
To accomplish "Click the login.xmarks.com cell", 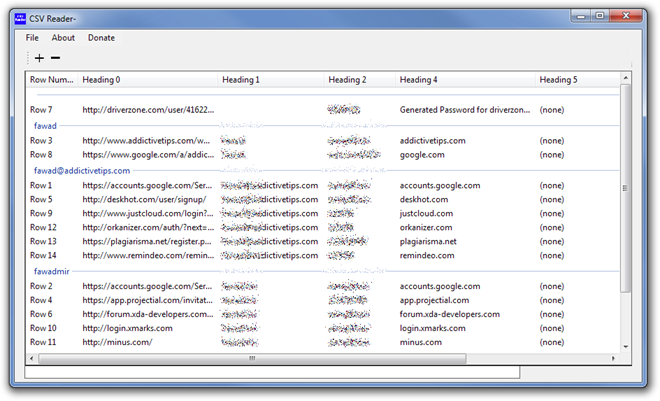I will [x=433, y=328].
